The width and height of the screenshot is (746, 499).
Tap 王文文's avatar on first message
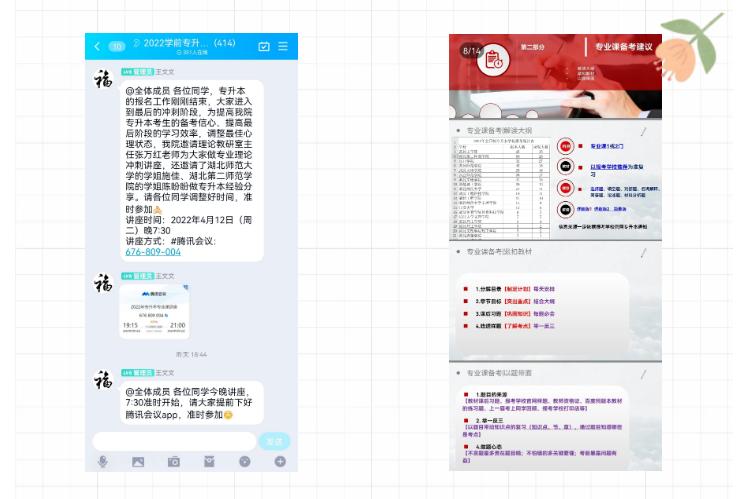tap(103, 78)
